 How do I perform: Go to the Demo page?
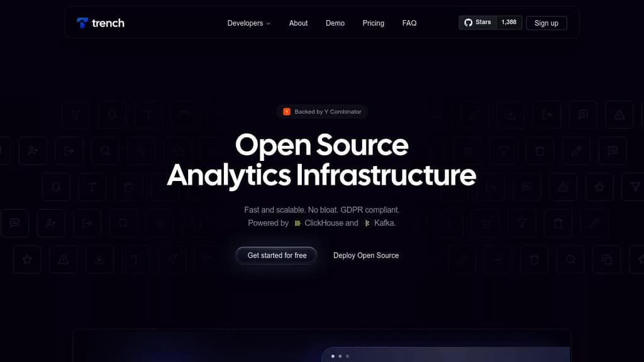click(x=335, y=23)
